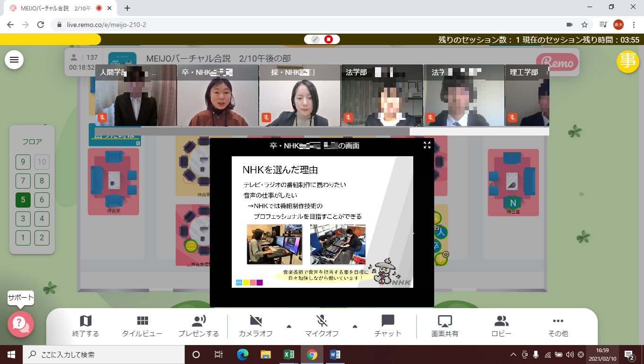Open Excel from the taskbar
This screenshot has width=644, height=364.
288,355
